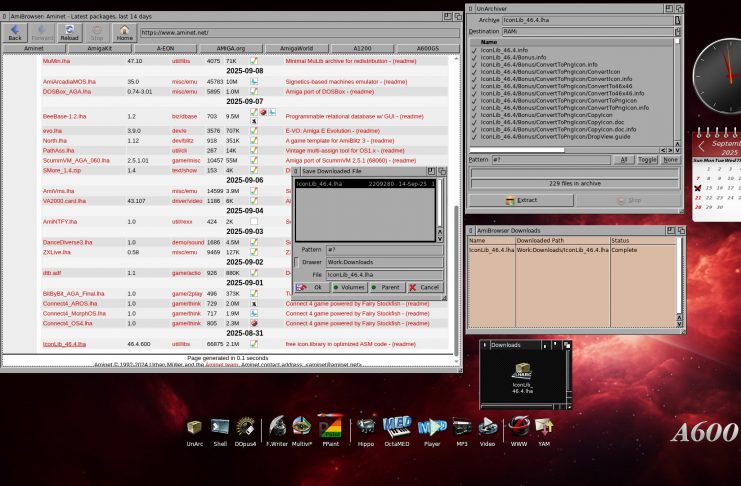Click the Archive file chooser icon in UnArchiver
The width and height of the screenshot is (741, 486).
tap(678, 20)
